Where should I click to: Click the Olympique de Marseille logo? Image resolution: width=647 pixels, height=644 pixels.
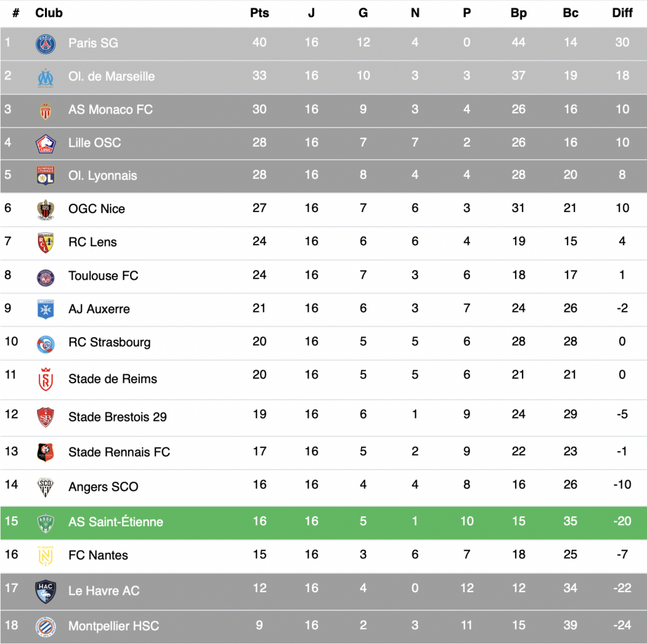[x=46, y=78]
